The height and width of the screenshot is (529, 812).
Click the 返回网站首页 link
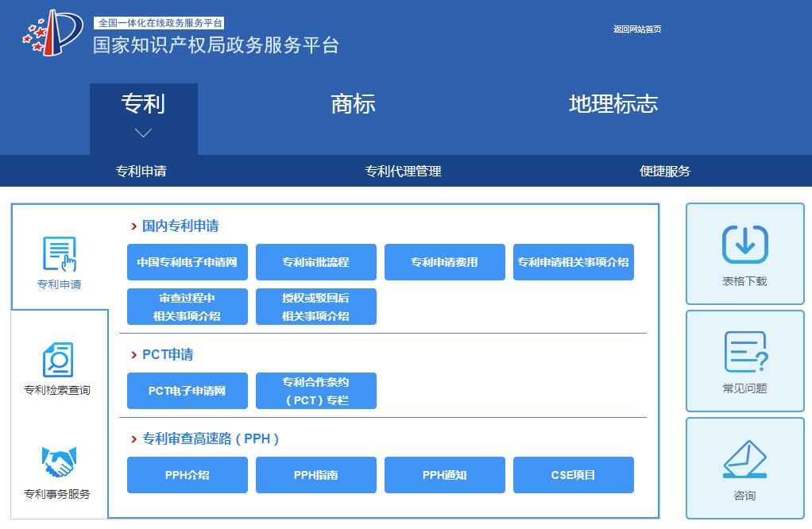(636, 29)
